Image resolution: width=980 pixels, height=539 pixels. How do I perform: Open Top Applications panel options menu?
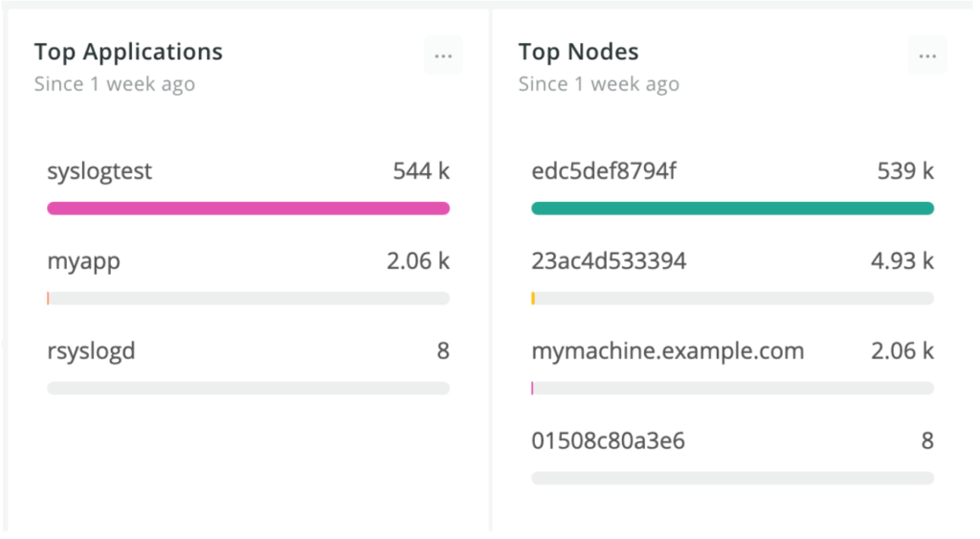tap(443, 55)
